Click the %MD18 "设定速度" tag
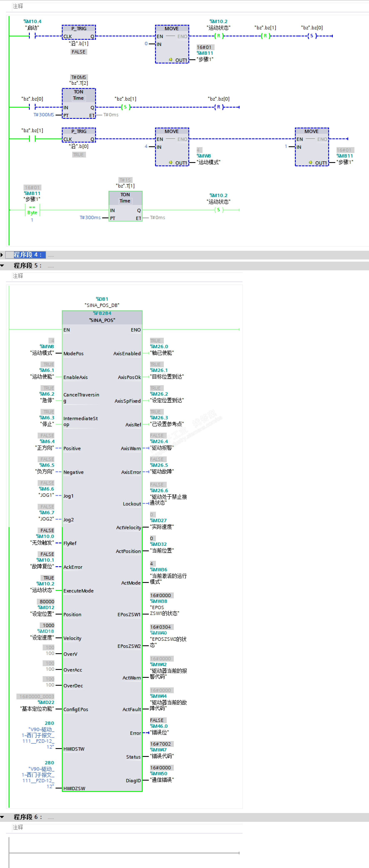The height and width of the screenshot is (868, 369). (x=42, y=634)
